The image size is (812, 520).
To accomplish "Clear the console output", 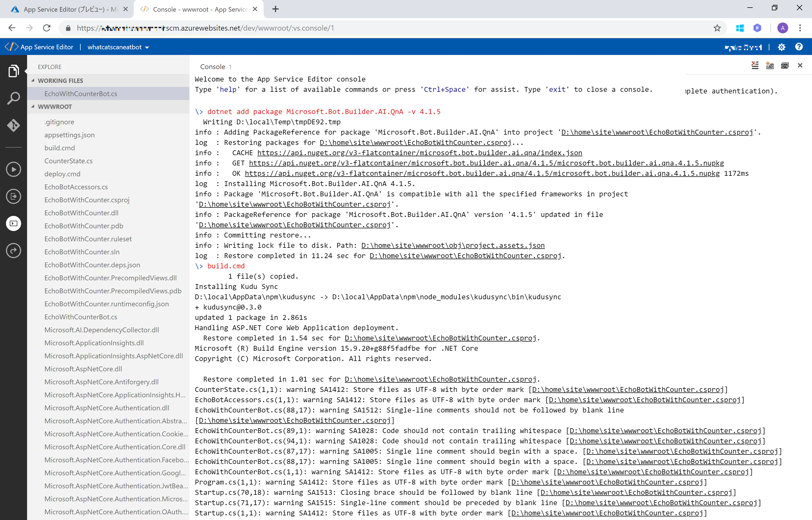I will pos(755,66).
